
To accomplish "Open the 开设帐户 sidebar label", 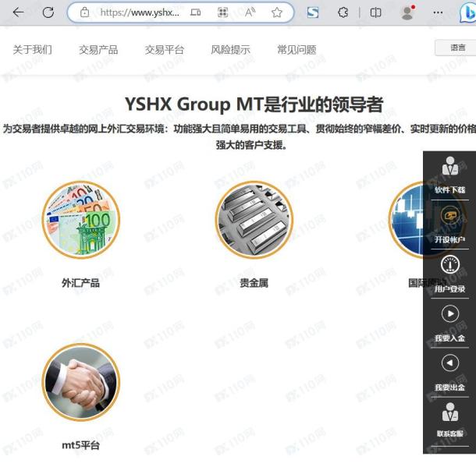I will point(449,239).
